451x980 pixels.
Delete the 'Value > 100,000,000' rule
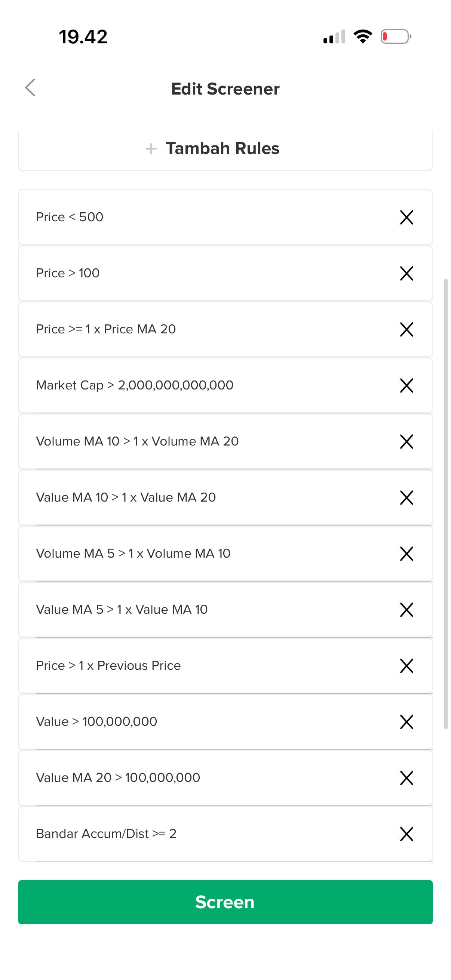pos(406,722)
